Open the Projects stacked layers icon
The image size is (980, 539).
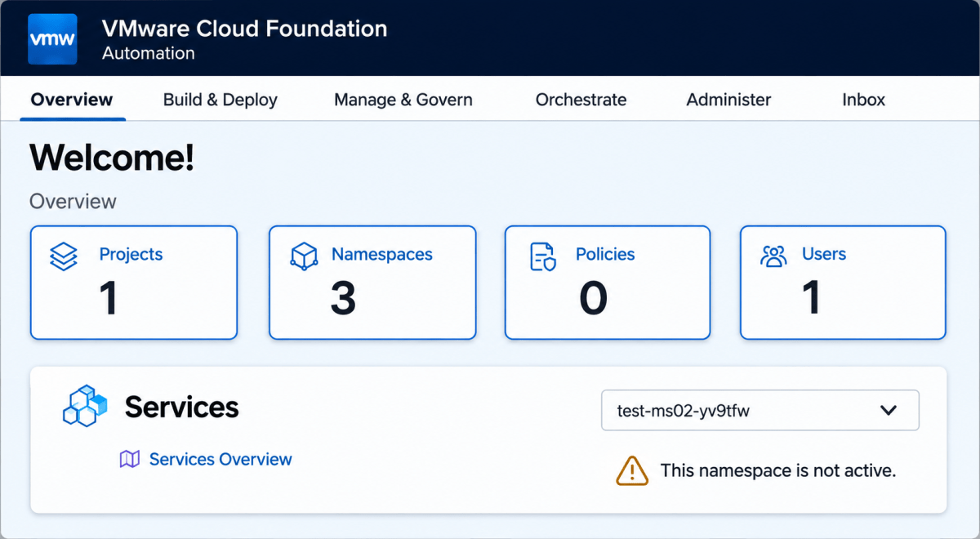[64, 256]
